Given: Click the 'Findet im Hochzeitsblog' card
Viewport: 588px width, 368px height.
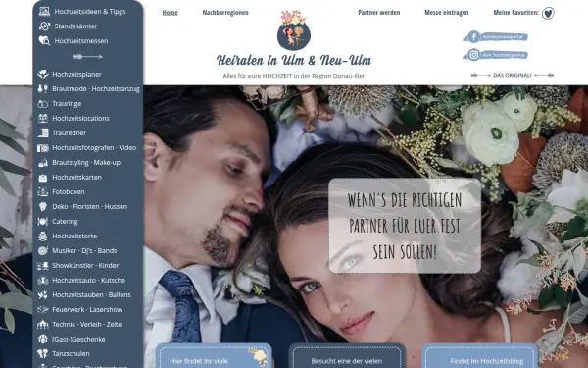Looking at the screenshot, I should click(479, 356).
